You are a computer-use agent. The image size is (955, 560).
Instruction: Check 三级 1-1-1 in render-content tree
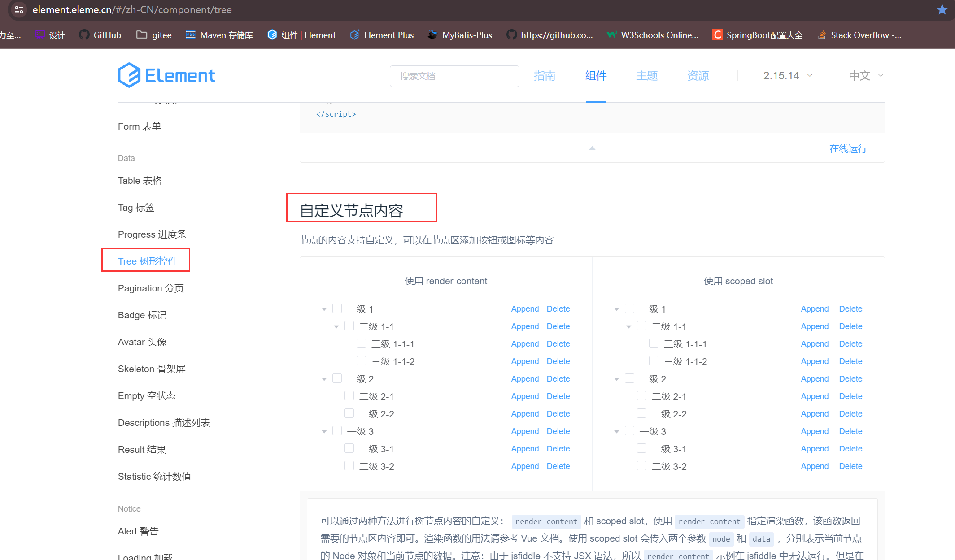362,343
